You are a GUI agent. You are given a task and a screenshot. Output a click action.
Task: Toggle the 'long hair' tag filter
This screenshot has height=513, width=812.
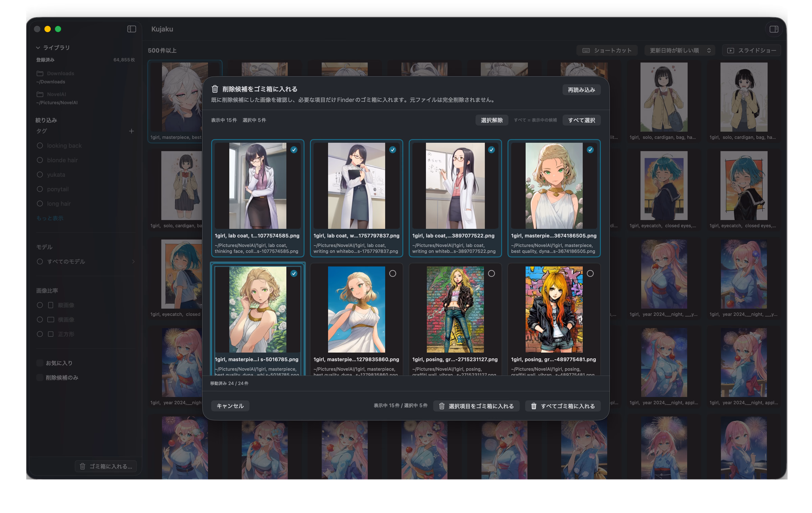coord(40,204)
